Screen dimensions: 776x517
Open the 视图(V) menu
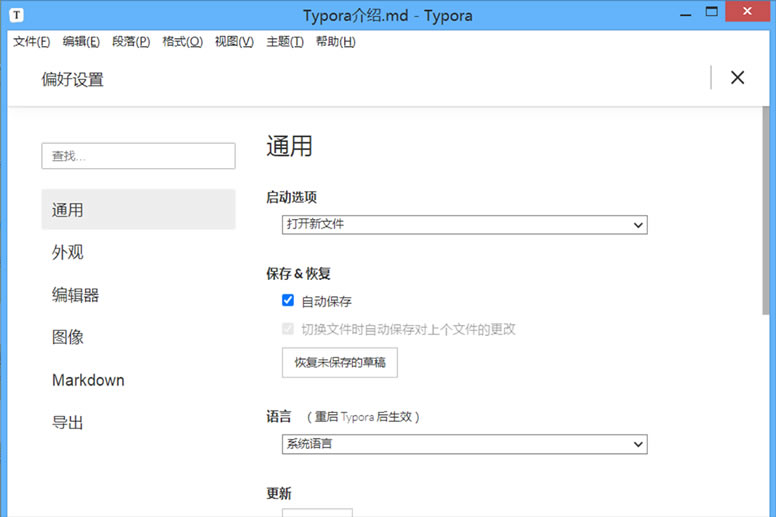coord(234,42)
